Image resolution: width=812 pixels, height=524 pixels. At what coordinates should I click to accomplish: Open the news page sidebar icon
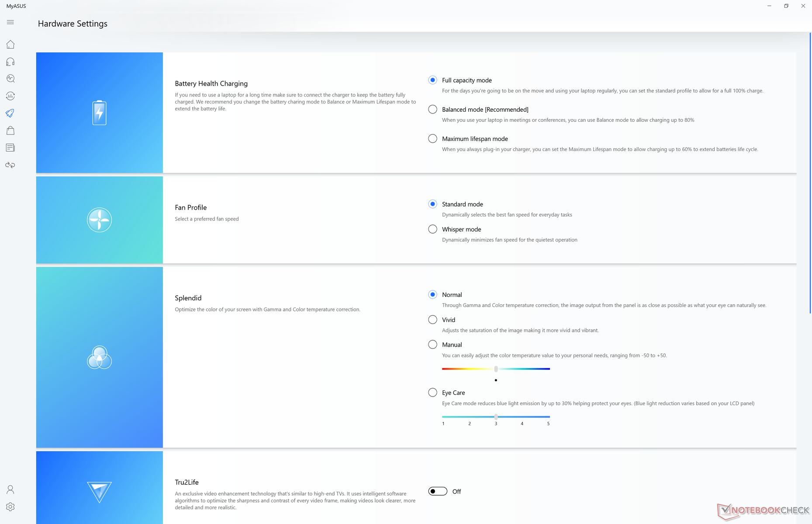pos(10,148)
